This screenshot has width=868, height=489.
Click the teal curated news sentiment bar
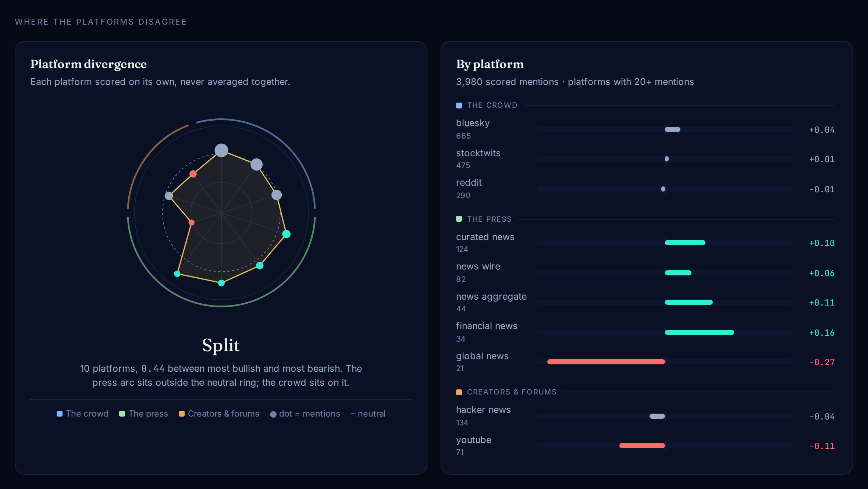685,243
